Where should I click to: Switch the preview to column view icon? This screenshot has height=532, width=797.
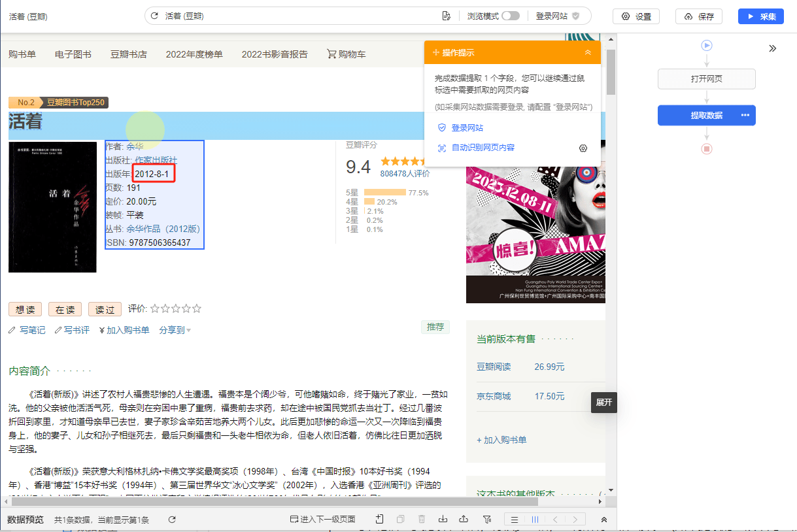535,520
